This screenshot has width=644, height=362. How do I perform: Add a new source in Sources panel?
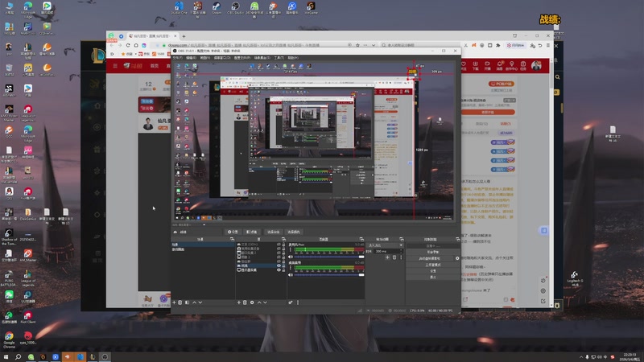click(x=238, y=302)
